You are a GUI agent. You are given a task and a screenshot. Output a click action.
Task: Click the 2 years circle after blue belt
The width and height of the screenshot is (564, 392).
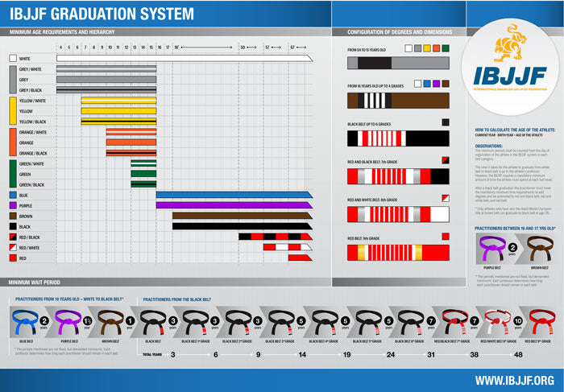click(x=44, y=321)
